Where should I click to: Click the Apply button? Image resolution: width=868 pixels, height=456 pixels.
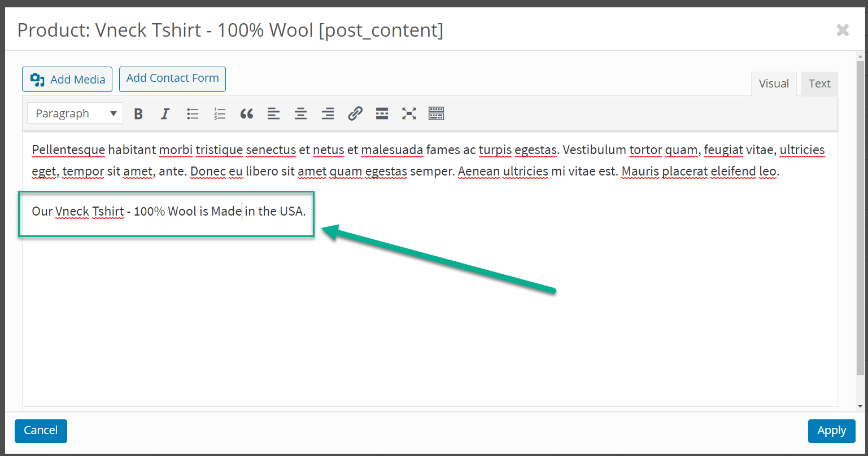click(x=831, y=431)
